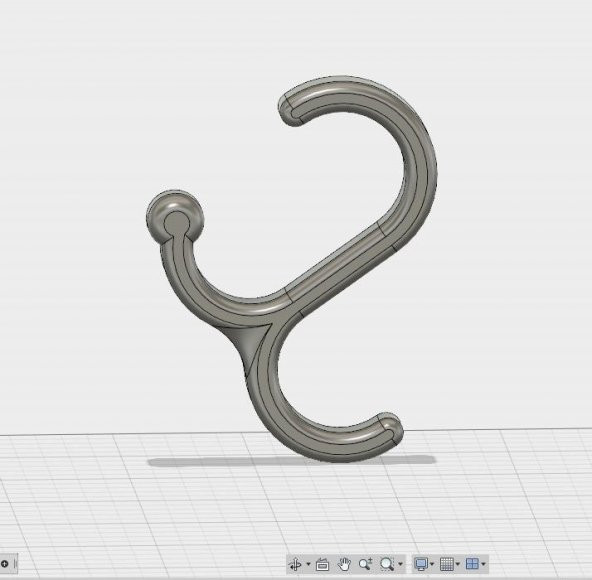This screenshot has width=592, height=580.
Task: Click the Grid and Snaps icon
Action: tap(447, 565)
